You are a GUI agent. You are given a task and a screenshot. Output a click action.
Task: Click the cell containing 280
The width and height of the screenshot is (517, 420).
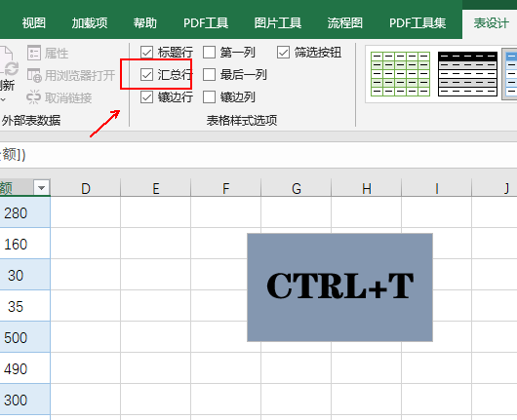[x=24, y=212]
